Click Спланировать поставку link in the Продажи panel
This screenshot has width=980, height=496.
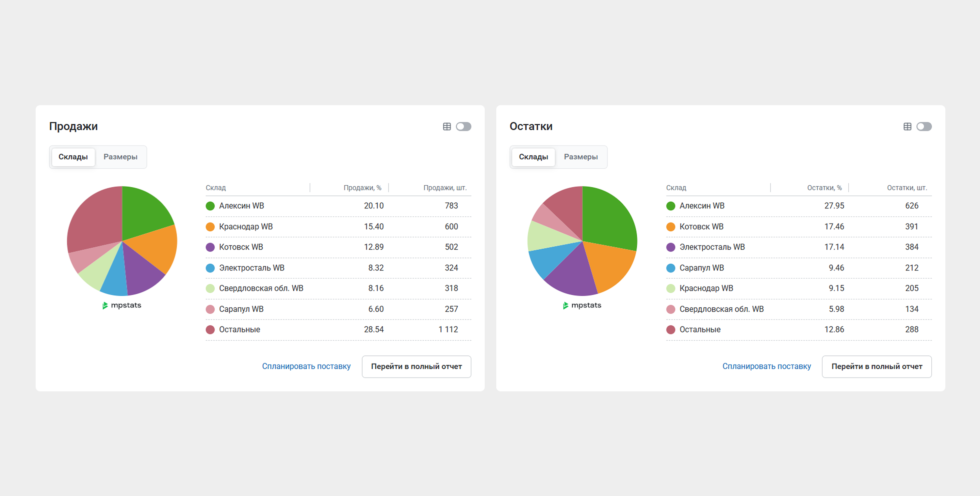pyautogui.click(x=306, y=366)
